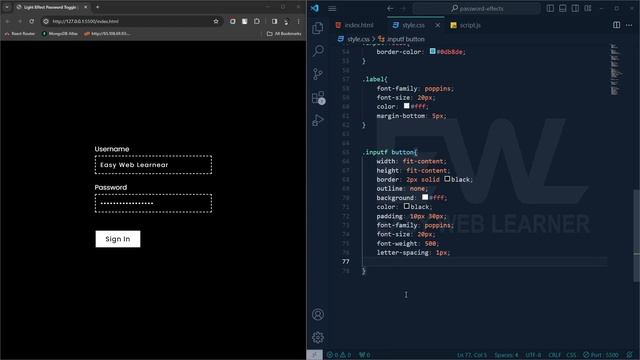
Task: Click the Password input field
Action: (x=153, y=203)
